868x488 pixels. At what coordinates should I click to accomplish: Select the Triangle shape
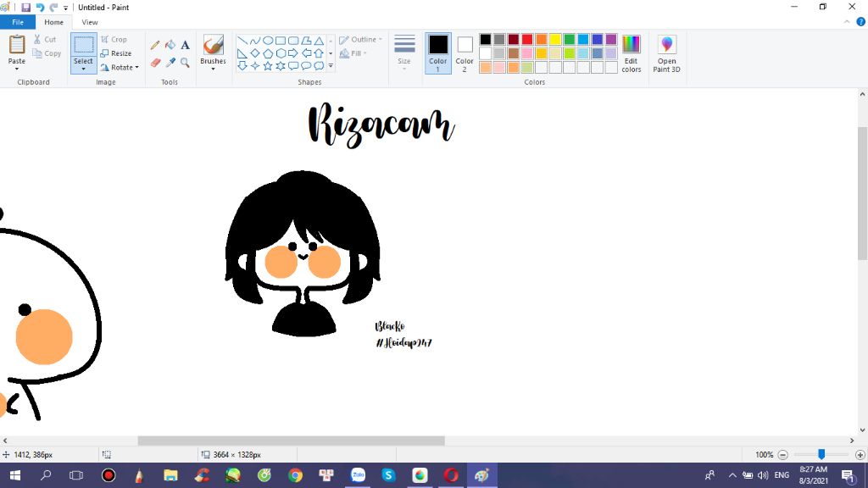coord(319,41)
